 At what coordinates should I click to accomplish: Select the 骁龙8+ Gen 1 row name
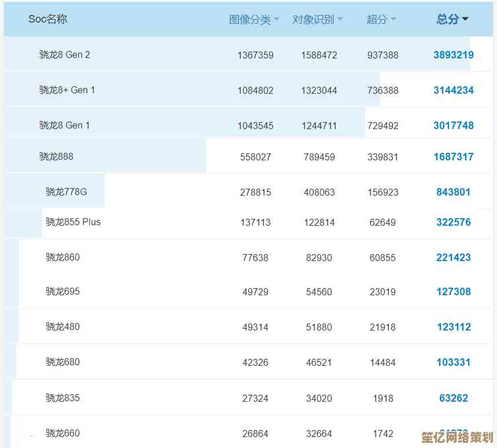[x=67, y=90]
